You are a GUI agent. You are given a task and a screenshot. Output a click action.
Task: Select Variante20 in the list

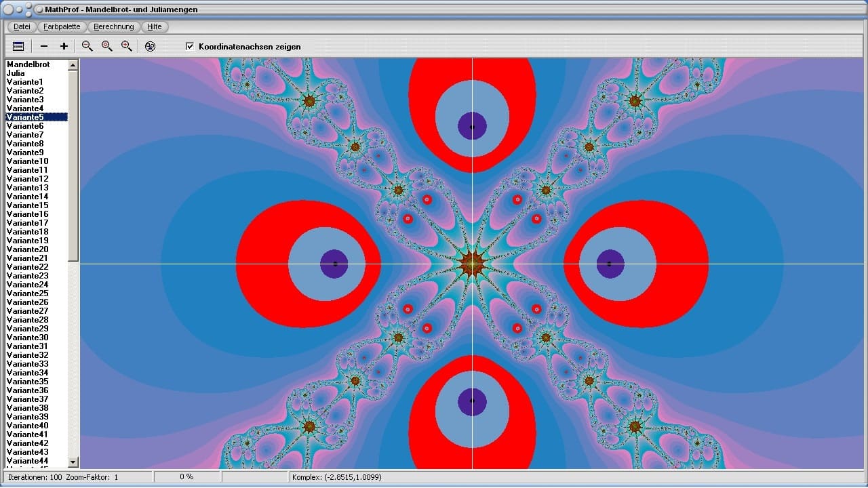pyautogui.click(x=27, y=249)
